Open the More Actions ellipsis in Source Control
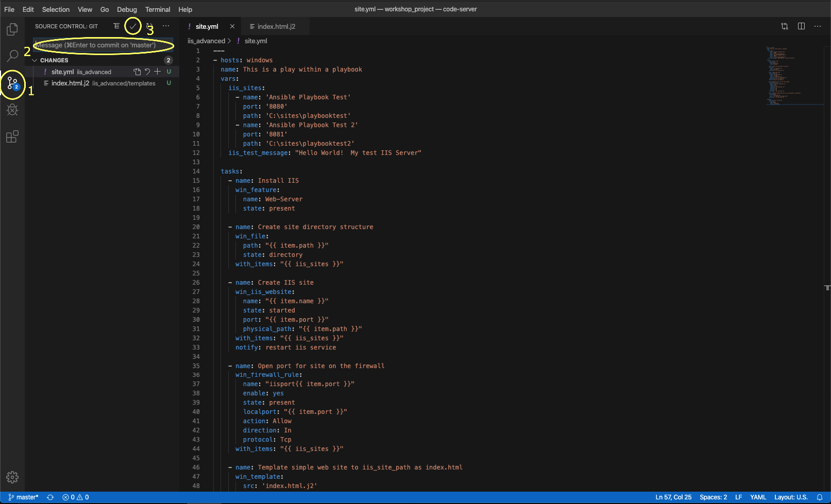 click(165, 26)
